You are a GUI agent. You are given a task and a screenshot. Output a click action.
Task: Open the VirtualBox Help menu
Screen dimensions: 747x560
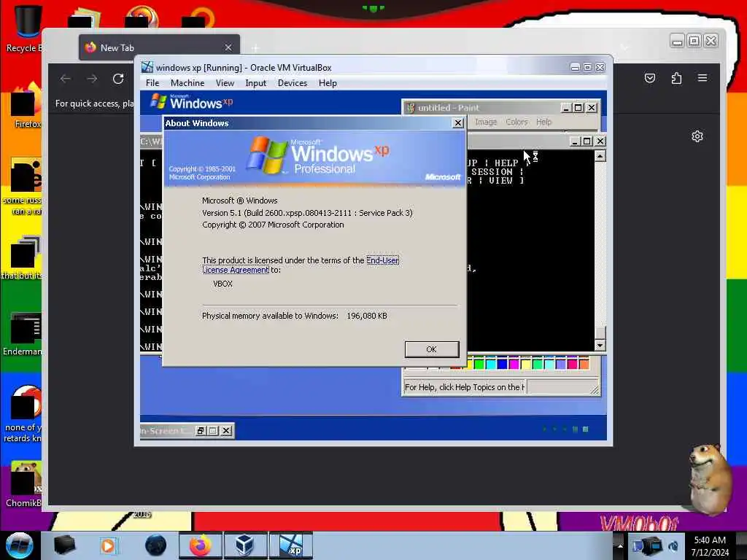[328, 83]
